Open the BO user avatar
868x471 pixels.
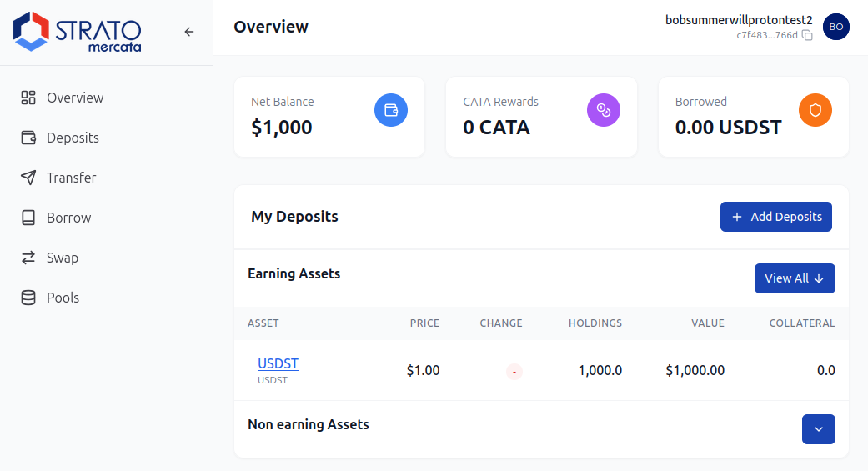click(x=835, y=27)
